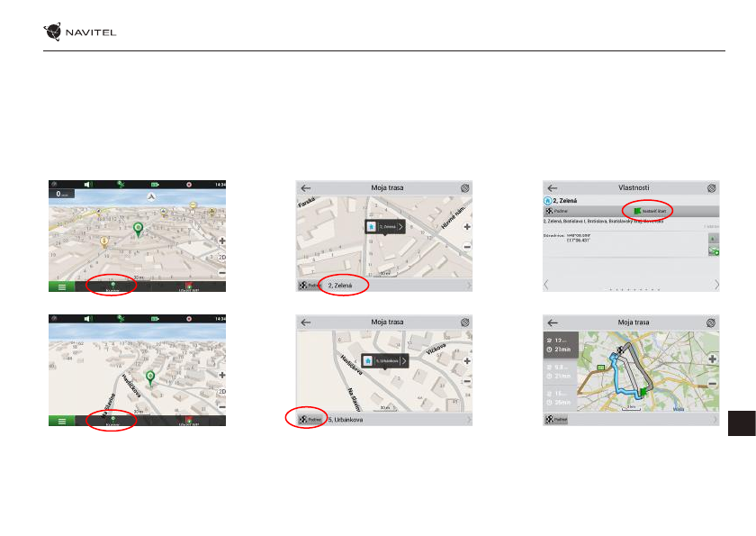This screenshot has width=756, height=536.
Task: Tap the Kurzor button on bottom-left map
Action: coord(112,420)
